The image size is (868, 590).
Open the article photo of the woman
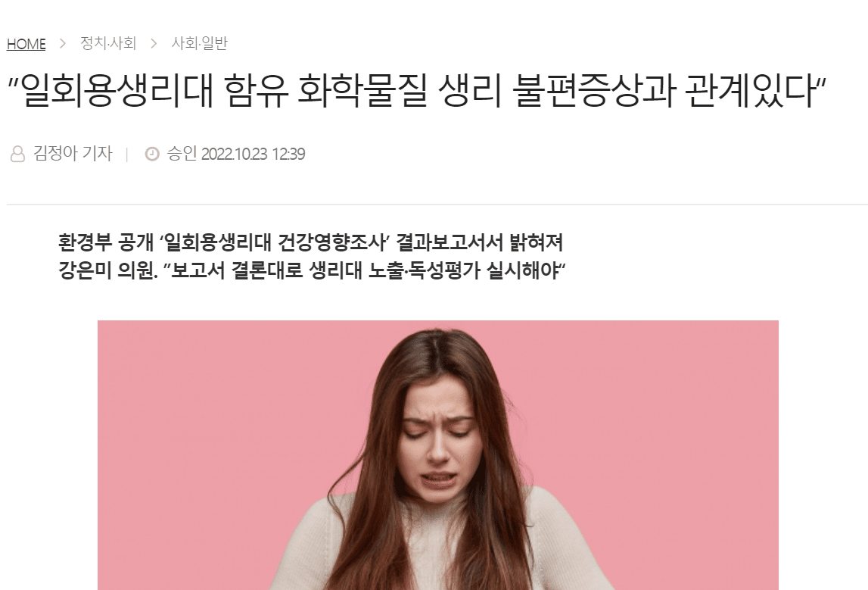click(438, 455)
